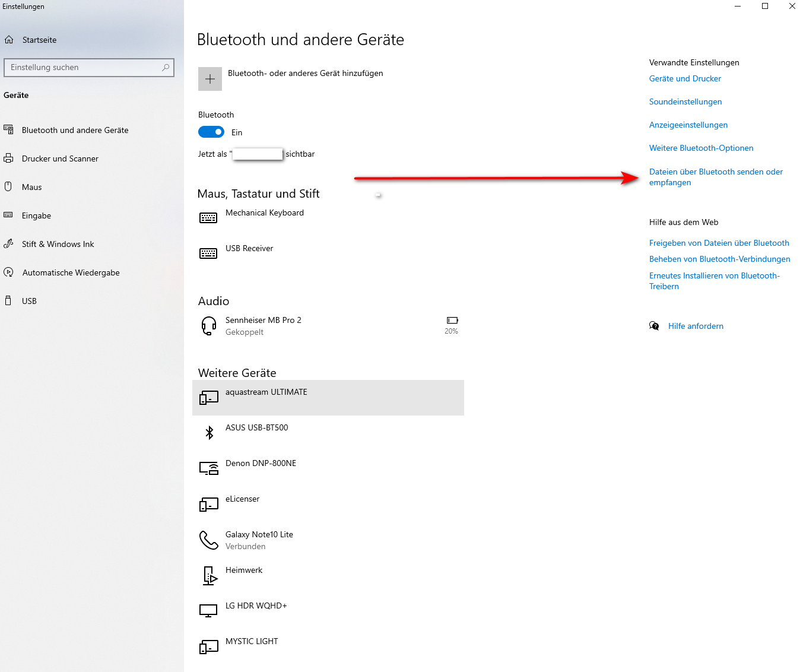The width and height of the screenshot is (803, 672).
Task: Click the Galaxy Note10 Lite phone icon
Action: 208,540
